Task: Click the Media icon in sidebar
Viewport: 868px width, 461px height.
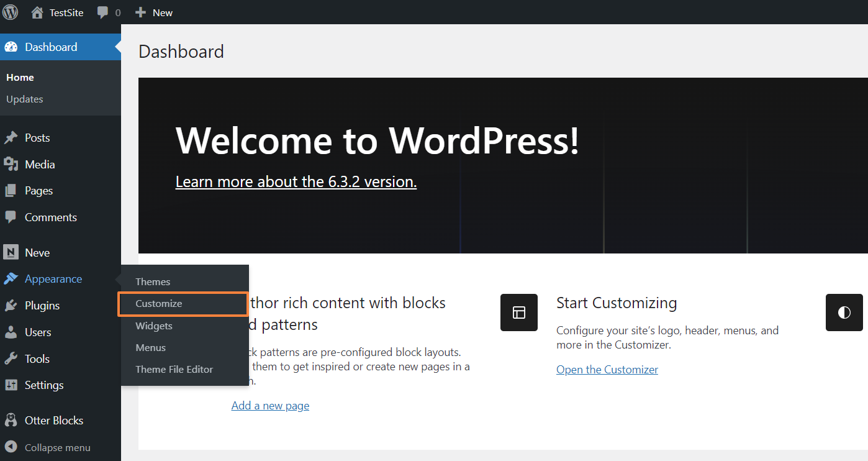Action: (11, 164)
